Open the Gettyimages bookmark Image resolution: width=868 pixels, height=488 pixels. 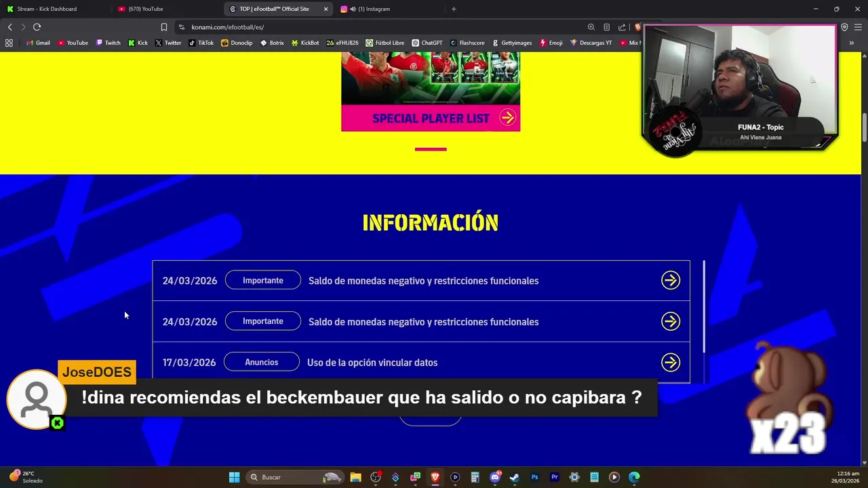coord(511,43)
